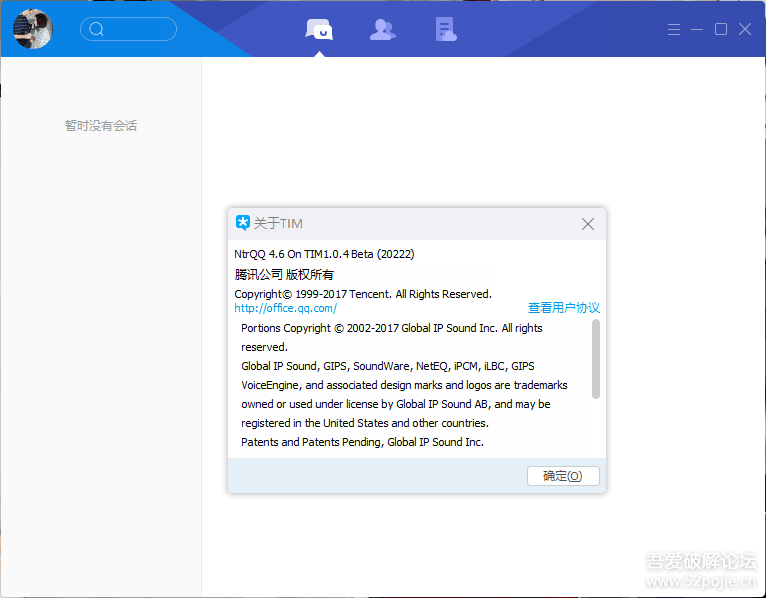The width and height of the screenshot is (766, 598).
Task: Open the http://office.qq.com/ link
Action: tap(286, 308)
